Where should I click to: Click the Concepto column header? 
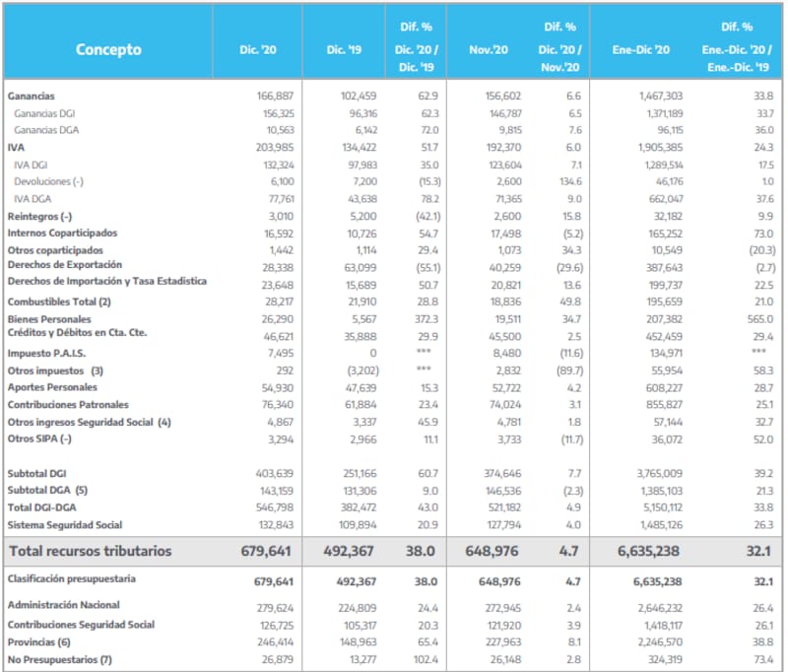(108, 49)
